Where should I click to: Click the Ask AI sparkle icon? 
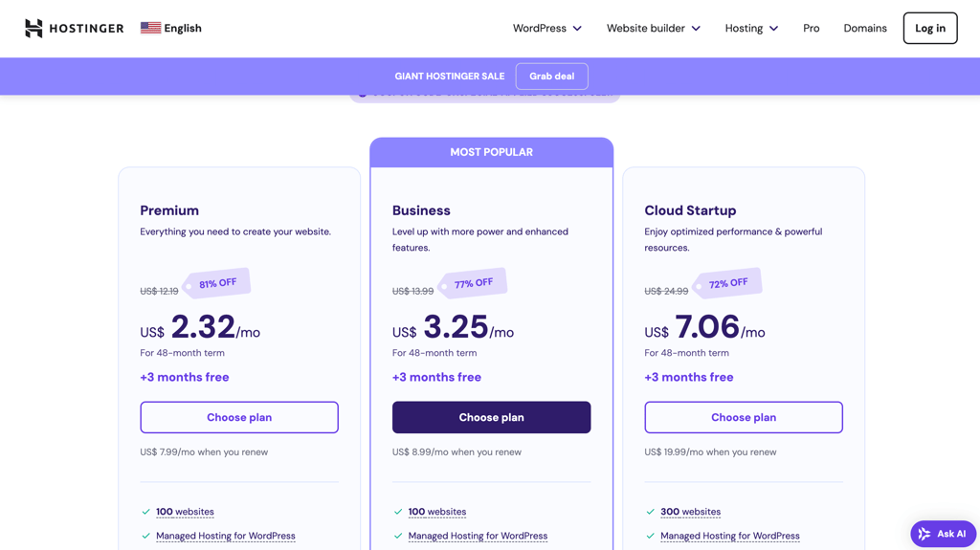tap(924, 534)
